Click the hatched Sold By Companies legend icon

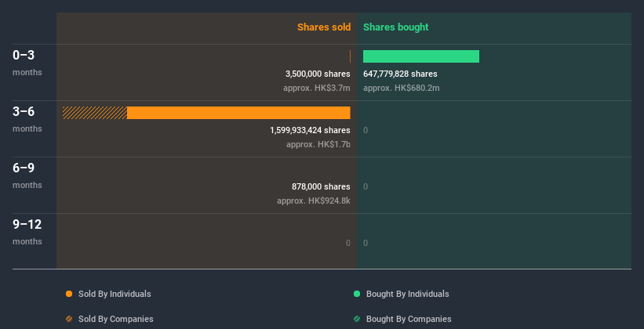[69, 319]
